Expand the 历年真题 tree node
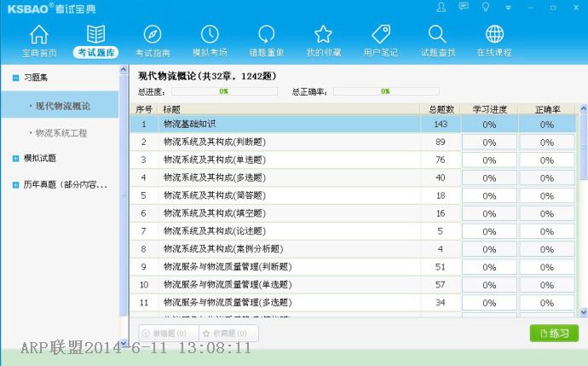 coord(15,184)
